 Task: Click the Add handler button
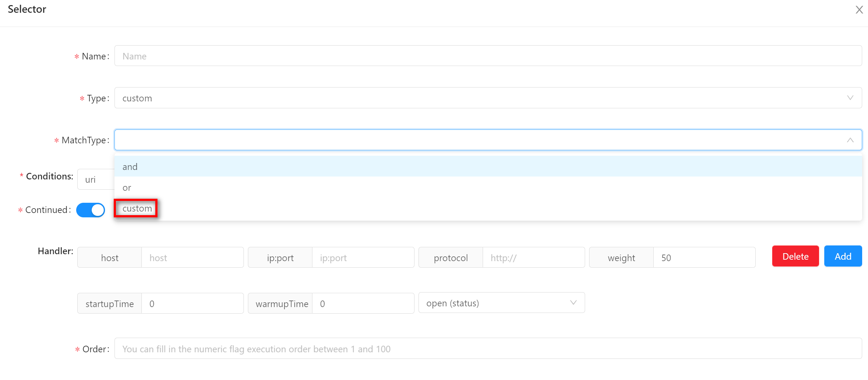click(842, 256)
